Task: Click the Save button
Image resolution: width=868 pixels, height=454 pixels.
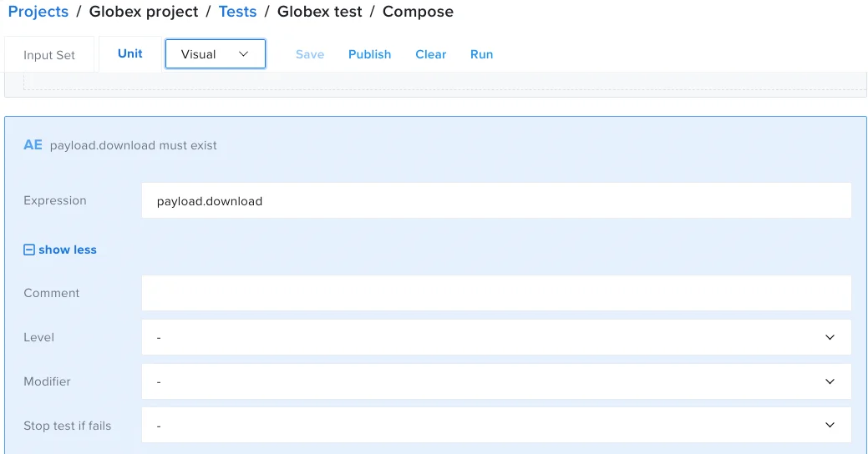Action: point(310,54)
